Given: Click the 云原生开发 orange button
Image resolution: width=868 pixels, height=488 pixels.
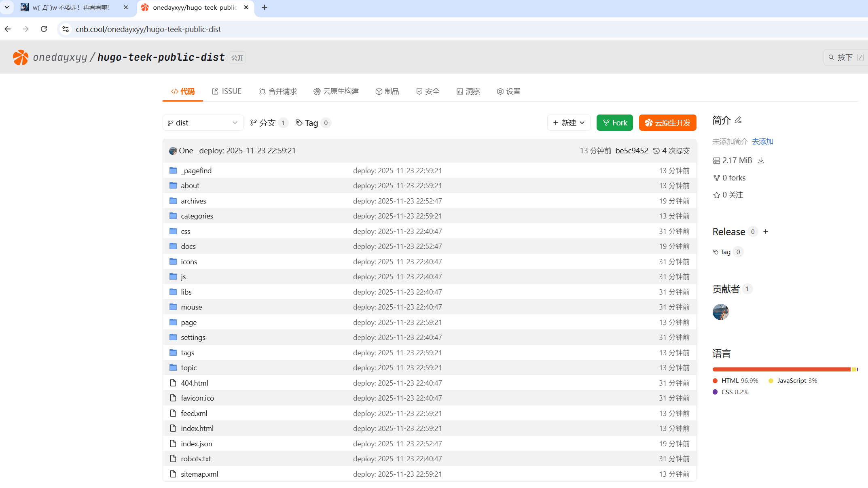Looking at the screenshot, I should tap(667, 123).
